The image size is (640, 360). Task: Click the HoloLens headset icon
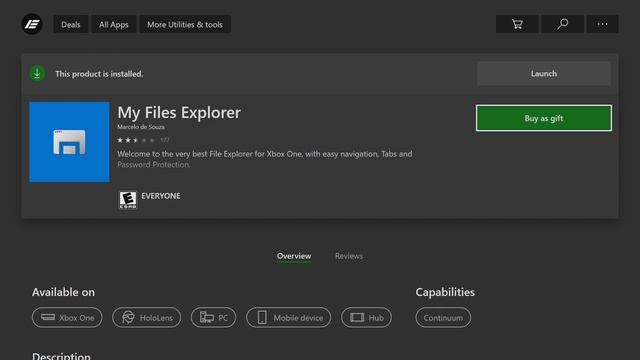pyautogui.click(x=128, y=318)
